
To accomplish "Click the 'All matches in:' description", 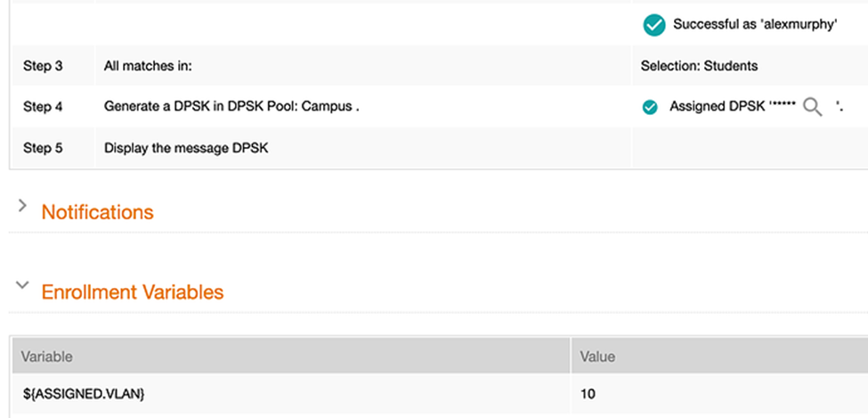I will (148, 66).
